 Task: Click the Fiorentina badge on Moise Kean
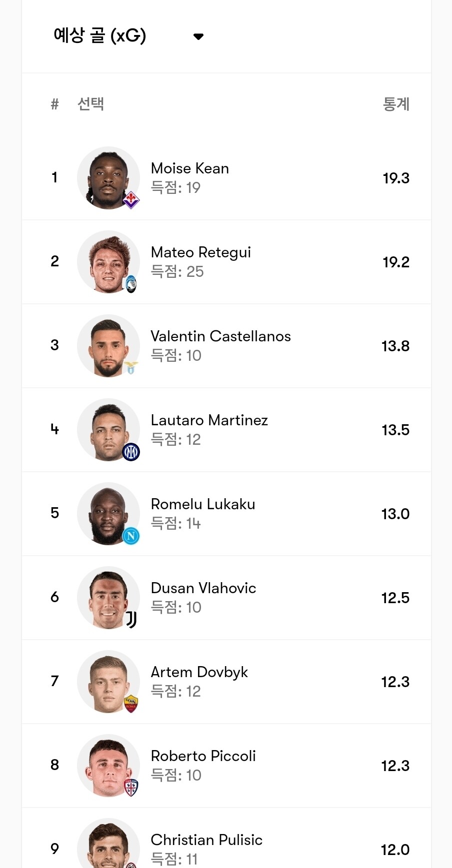(x=131, y=200)
